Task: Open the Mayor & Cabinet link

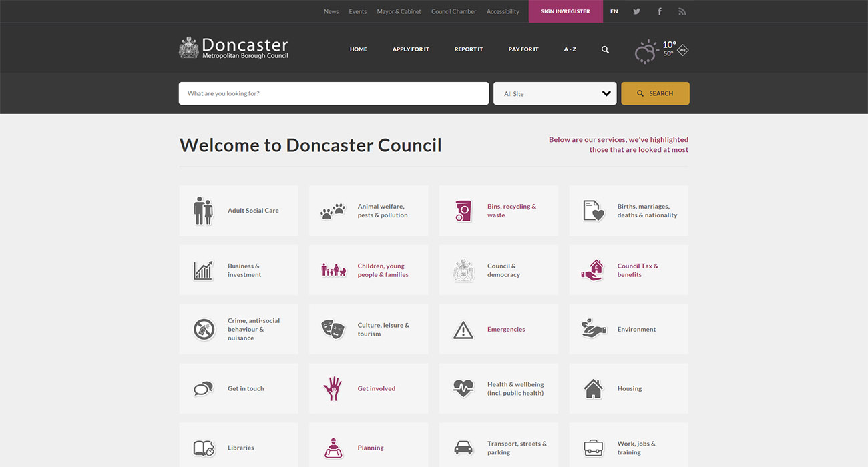Action: pos(399,11)
